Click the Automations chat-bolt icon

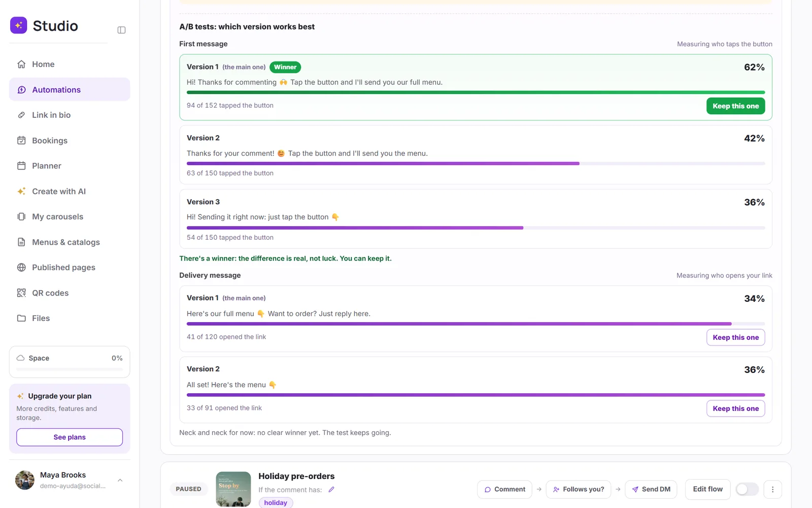click(21, 89)
